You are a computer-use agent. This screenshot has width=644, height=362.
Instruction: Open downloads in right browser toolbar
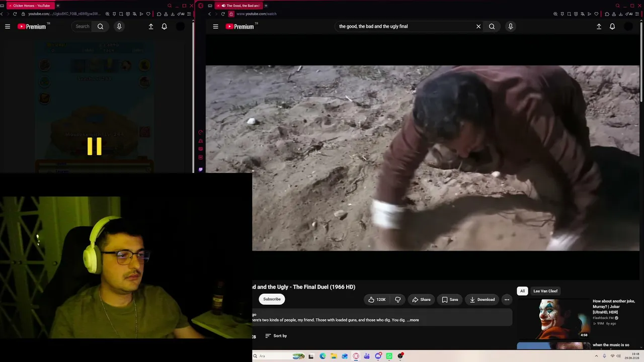coord(621,14)
